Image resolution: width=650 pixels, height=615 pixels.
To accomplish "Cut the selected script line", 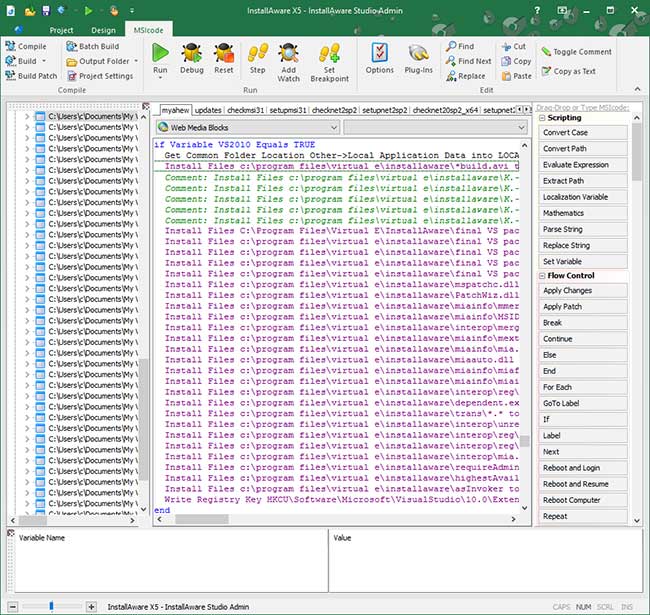I will (513, 46).
